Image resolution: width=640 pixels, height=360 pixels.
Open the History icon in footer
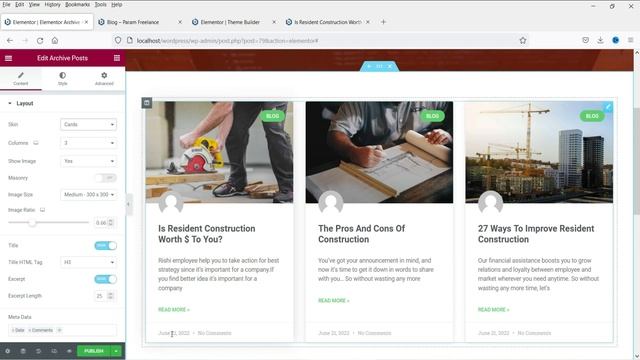[38, 351]
